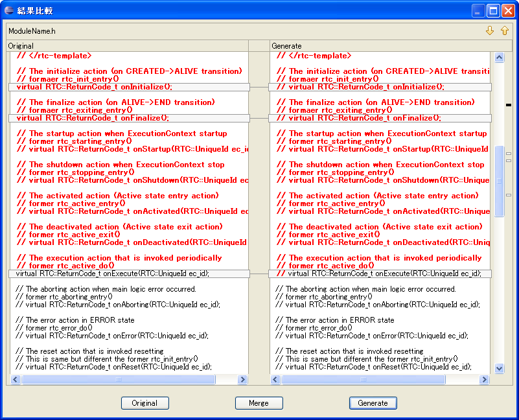519x420 pixels.
Task: Click the Eclipse icon in title bar
Action: point(9,10)
